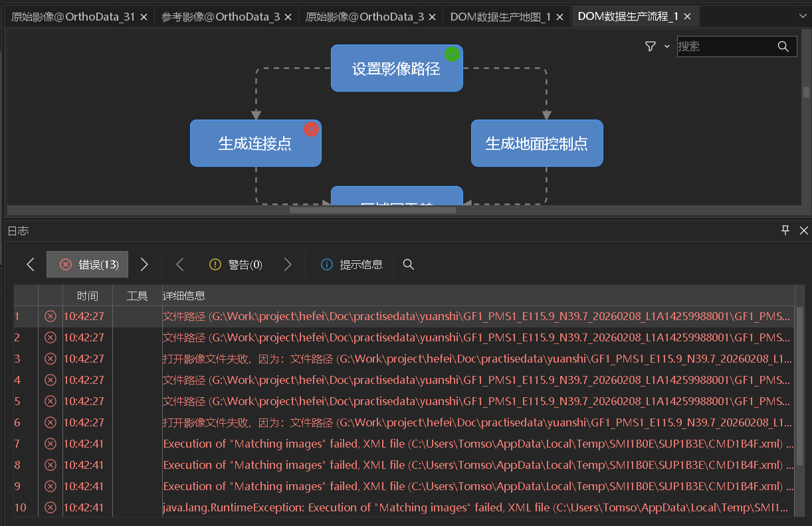Screen dimensions: 812x526
Task: Go to next error with right arrow
Action: tap(144, 264)
